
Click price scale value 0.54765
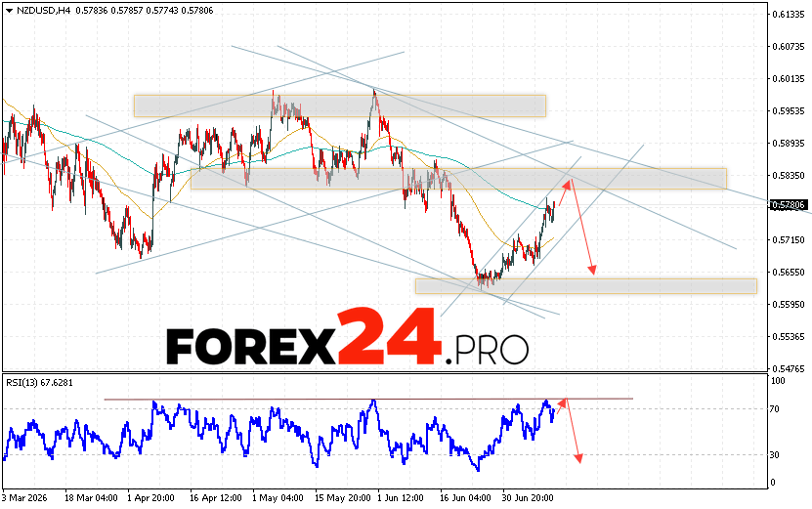click(789, 368)
